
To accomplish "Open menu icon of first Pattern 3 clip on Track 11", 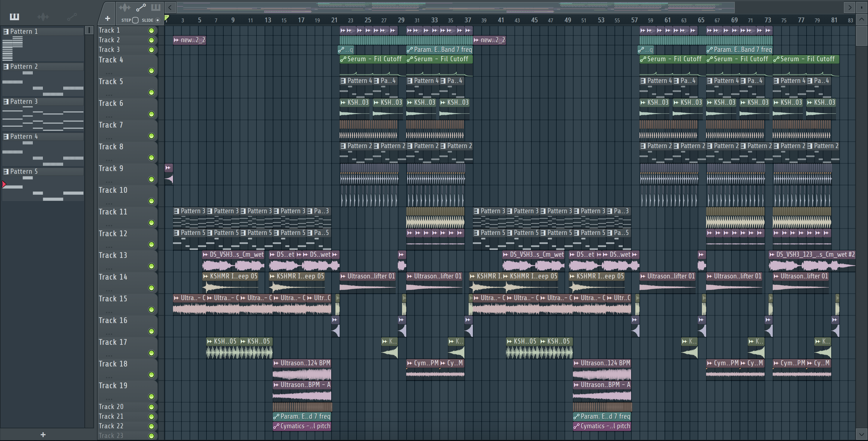I will tap(177, 211).
